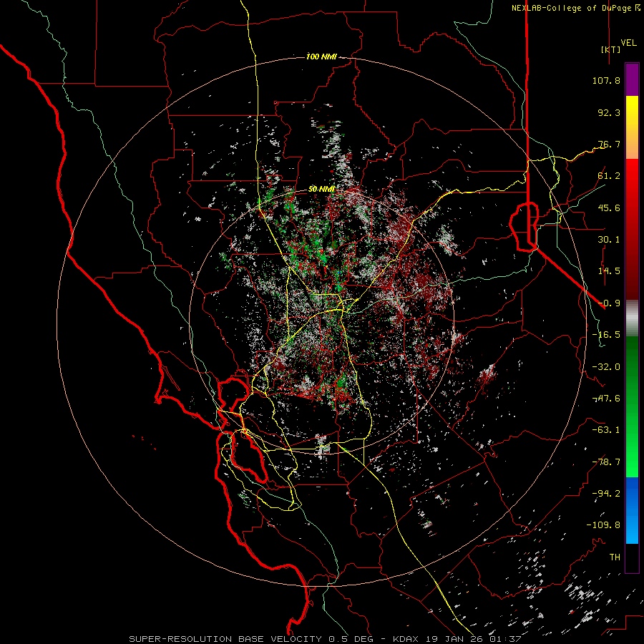Click the 14.5 legend value

click(x=609, y=271)
